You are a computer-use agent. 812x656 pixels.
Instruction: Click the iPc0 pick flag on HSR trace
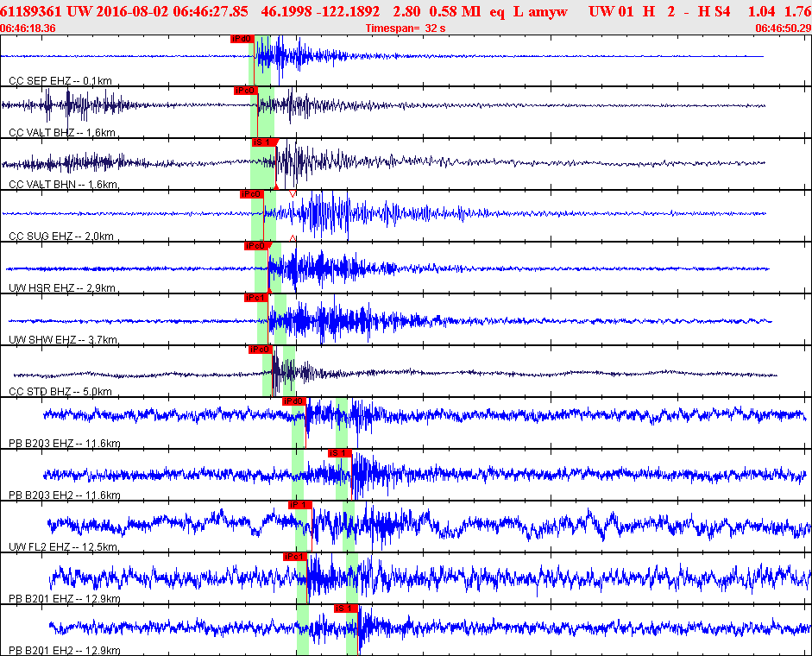[x=255, y=246]
